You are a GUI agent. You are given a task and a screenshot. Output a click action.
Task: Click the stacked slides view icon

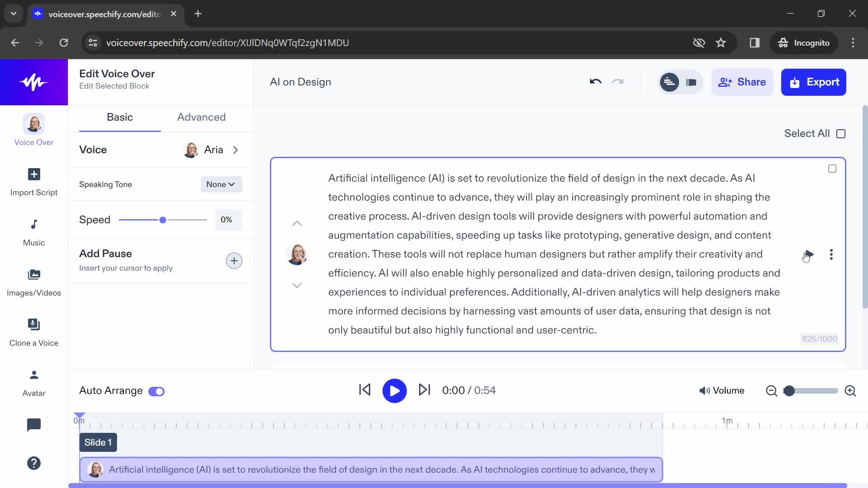(692, 82)
